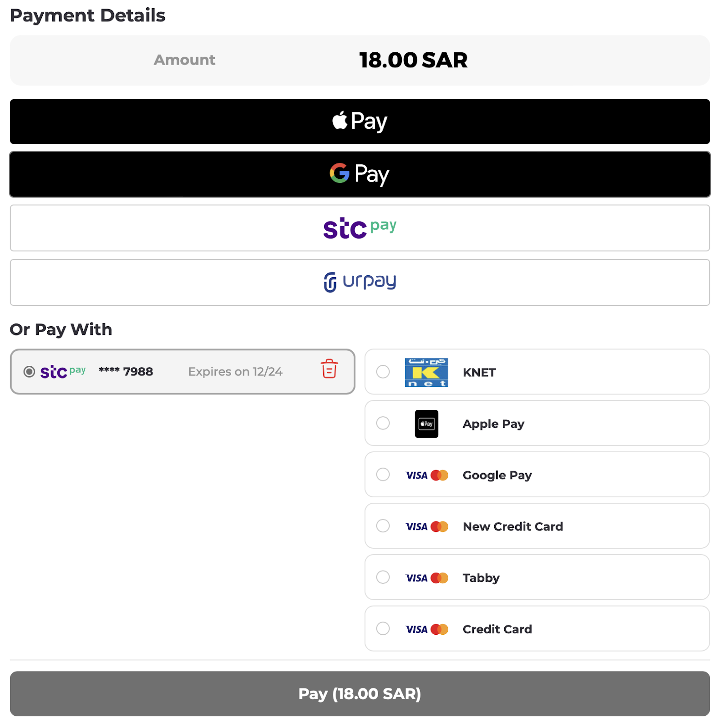
Task: Click the Visa Mastercard logo beside Credit Card
Action: [x=426, y=629]
